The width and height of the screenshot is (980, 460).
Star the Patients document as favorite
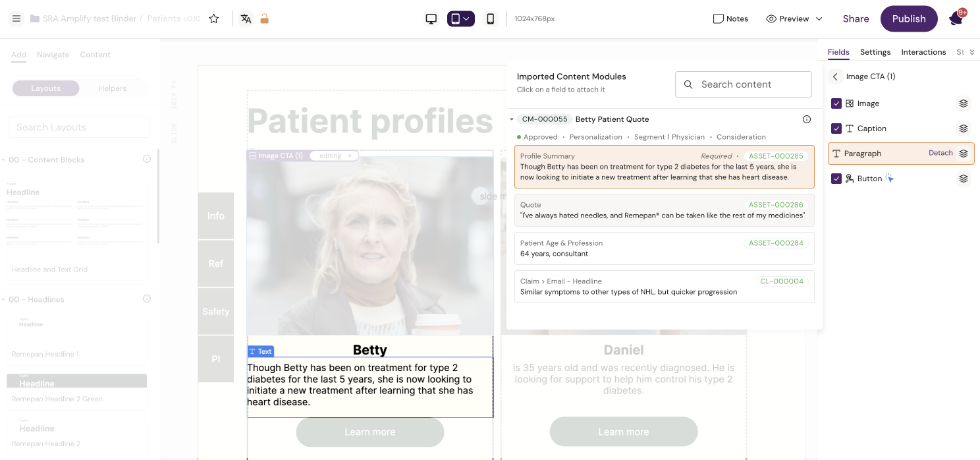214,18
